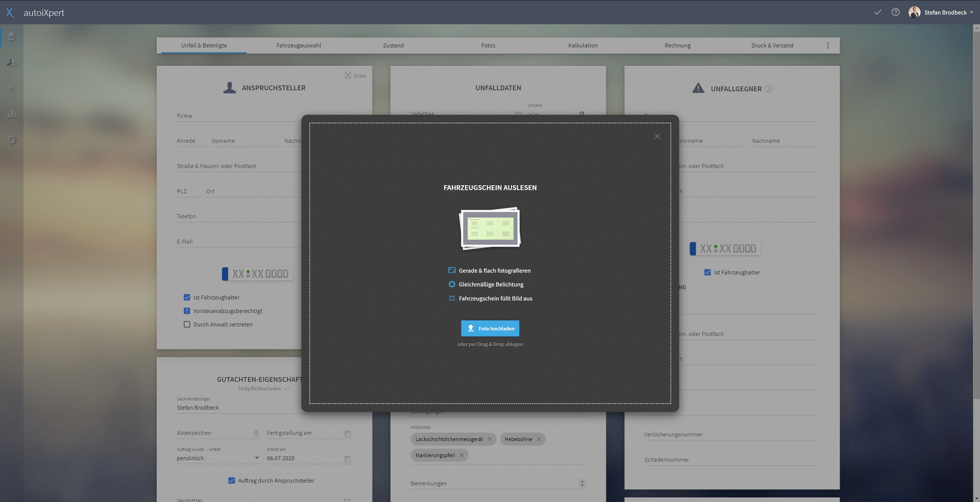Switch to Rechnung tab
Screen dimensions: 980x502
pyautogui.click(x=678, y=45)
